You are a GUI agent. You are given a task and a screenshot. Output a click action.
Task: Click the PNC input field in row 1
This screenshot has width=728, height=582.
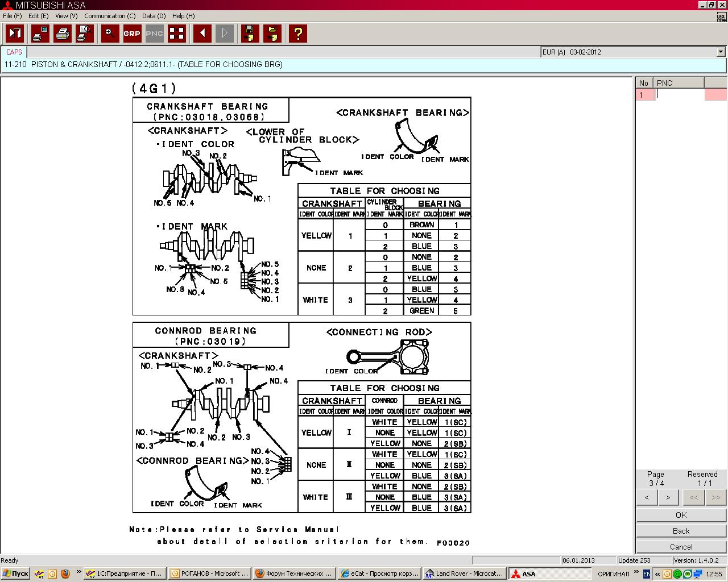(680, 95)
